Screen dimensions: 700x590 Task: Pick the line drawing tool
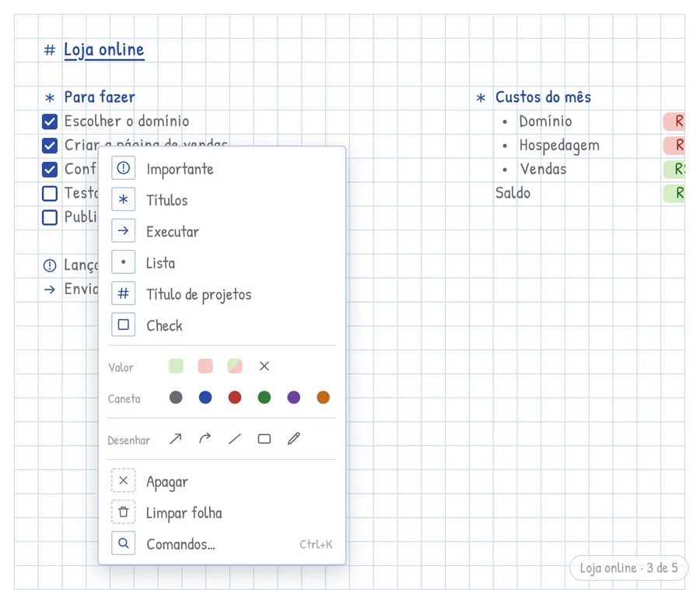coord(235,439)
